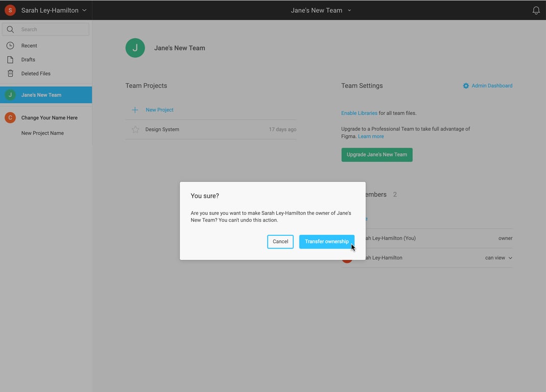Click the large green team avatar
This screenshot has height=392, width=546.
[135, 48]
